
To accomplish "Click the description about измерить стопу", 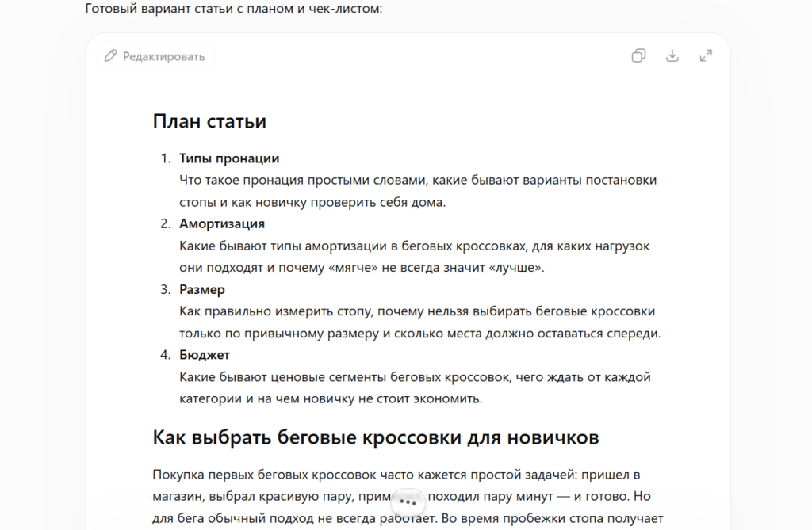I will (420, 322).
